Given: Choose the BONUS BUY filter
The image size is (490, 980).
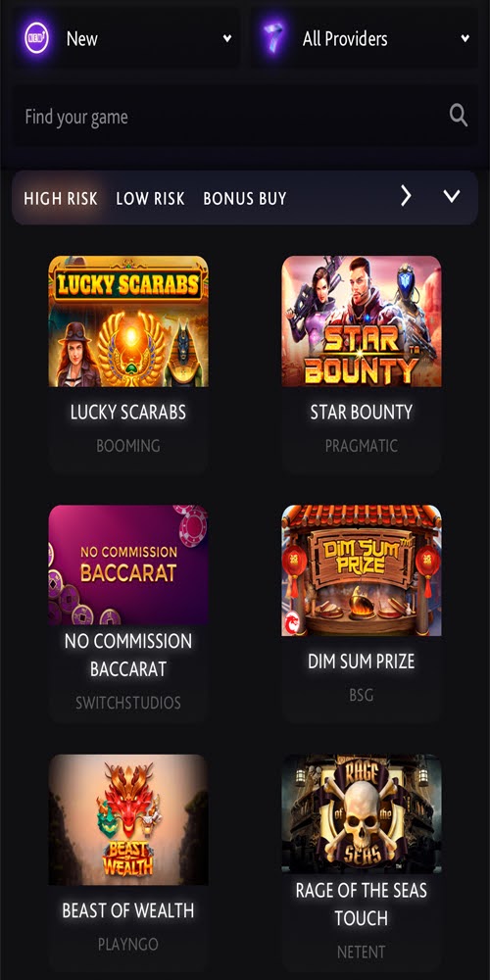Looking at the screenshot, I should pos(244,199).
